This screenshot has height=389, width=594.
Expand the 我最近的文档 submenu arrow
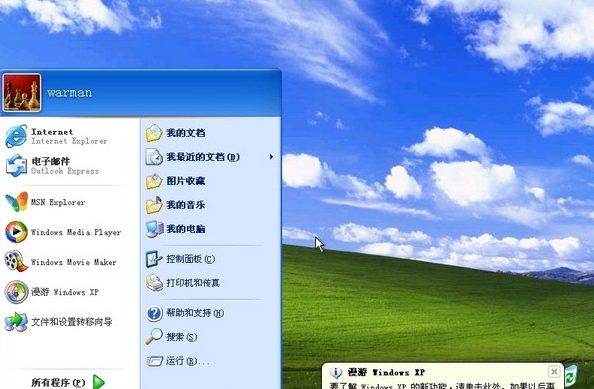click(x=271, y=157)
